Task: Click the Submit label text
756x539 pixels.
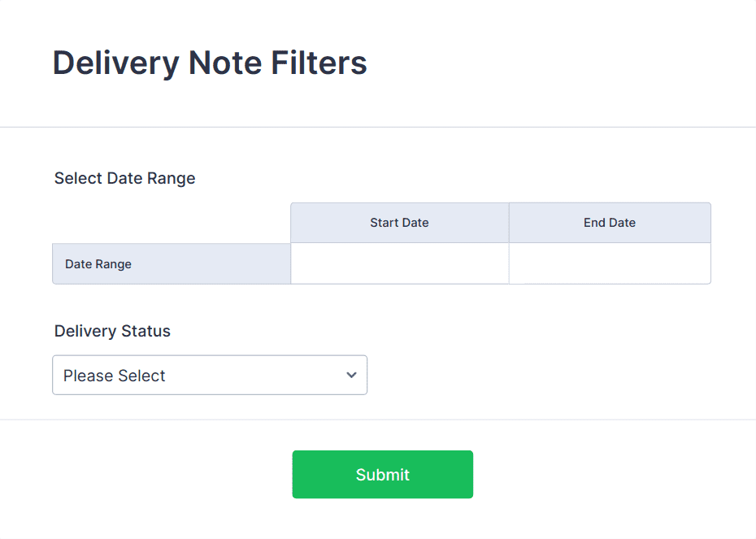Action: coord(382,475)
